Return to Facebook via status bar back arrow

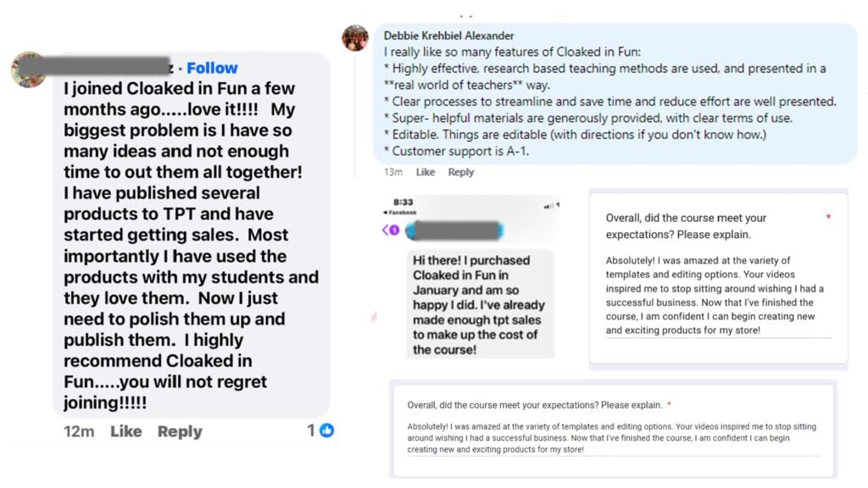pos(400,213)
